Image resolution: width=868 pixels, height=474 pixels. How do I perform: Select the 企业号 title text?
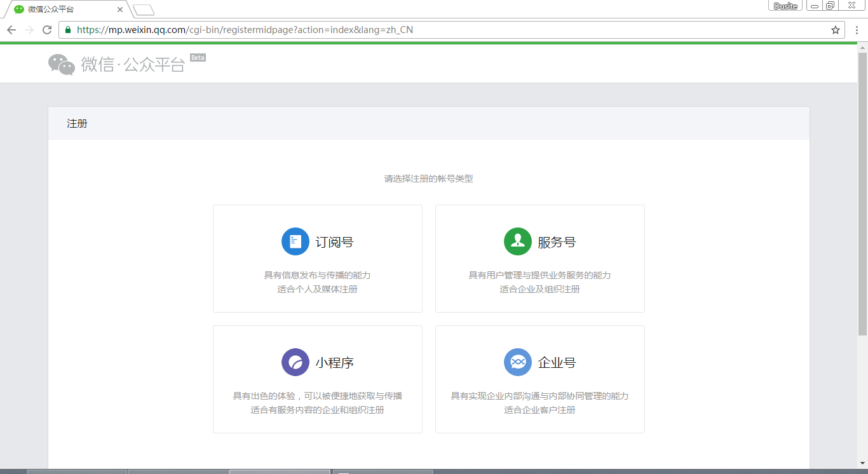pos(557,363)
